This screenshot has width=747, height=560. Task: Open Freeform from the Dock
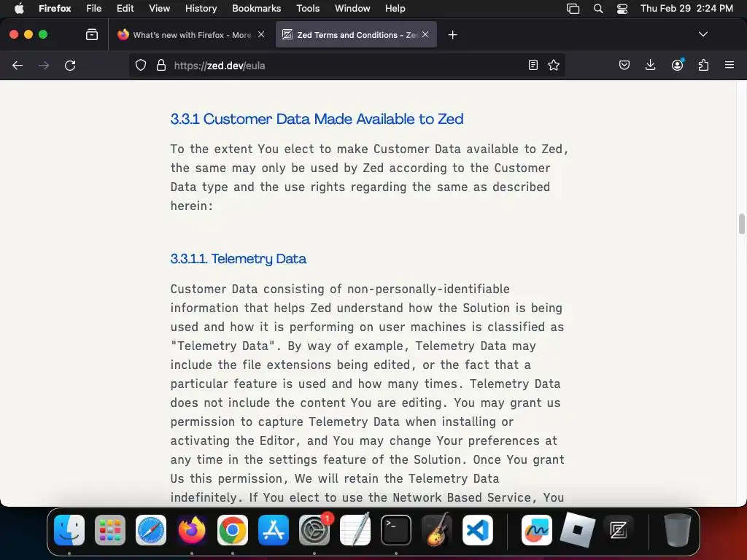coord(536,530)
